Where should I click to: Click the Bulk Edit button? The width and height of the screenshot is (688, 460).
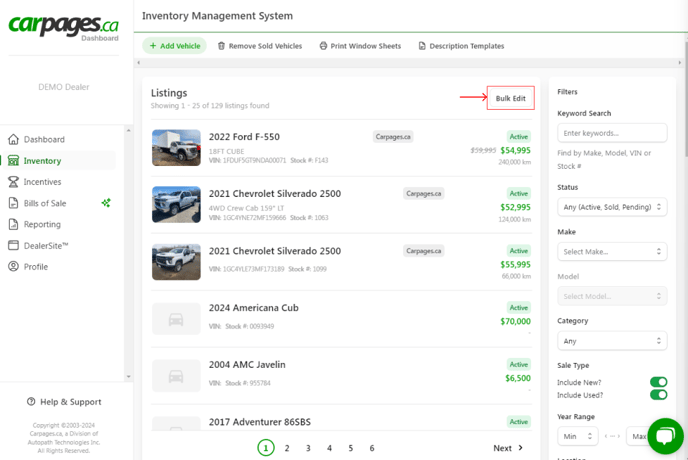coord(511,98)
